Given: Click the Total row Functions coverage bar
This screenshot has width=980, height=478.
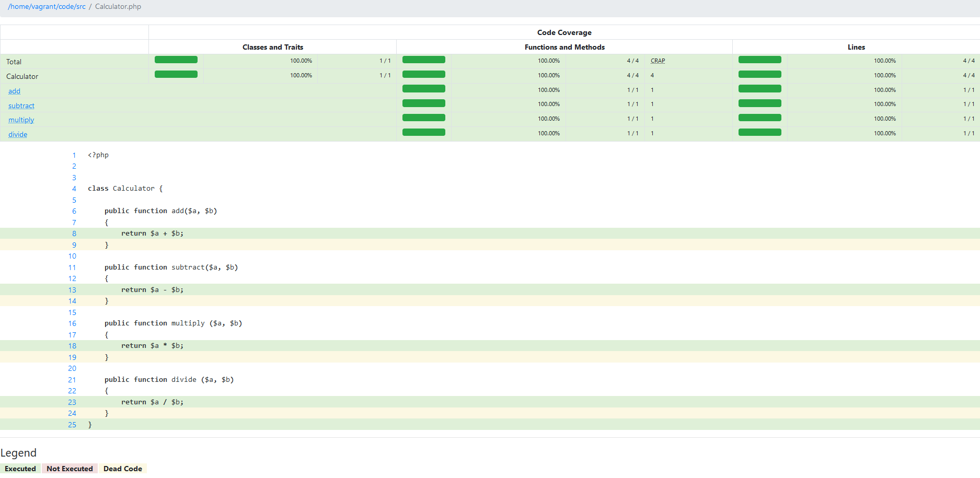Looking at the screenshot, I should [x=424, y=60].
